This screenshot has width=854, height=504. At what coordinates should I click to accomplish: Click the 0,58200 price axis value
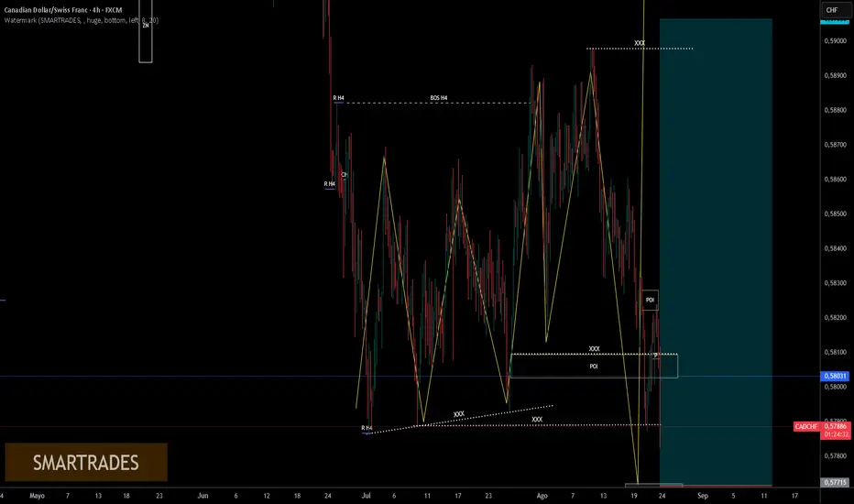click(x=835, y=318)
